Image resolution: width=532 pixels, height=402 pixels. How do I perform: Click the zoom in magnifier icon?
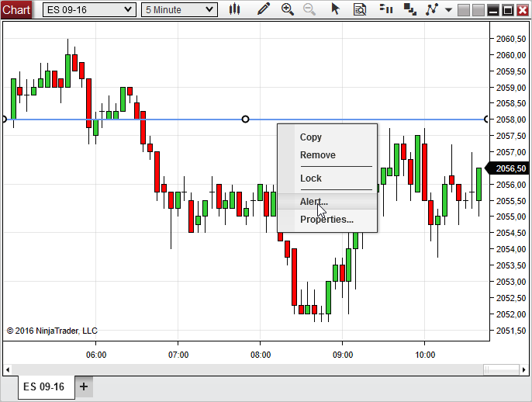[288, 9]
